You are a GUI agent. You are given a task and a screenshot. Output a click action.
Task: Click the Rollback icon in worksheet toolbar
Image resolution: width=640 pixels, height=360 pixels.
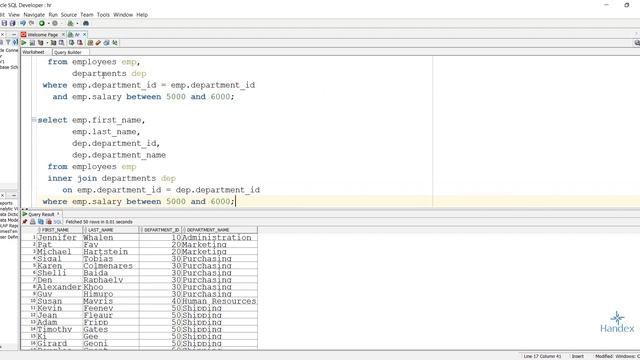click(80, 42)
